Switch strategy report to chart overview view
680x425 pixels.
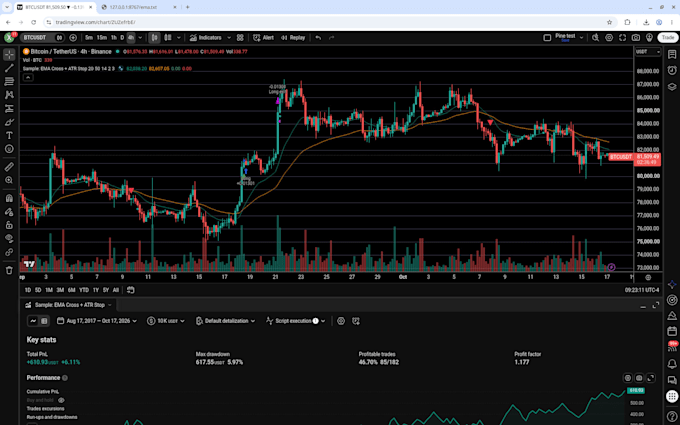33,321
